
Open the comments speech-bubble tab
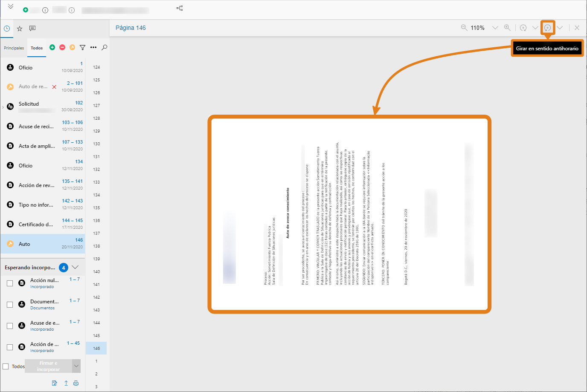point(32,29)
